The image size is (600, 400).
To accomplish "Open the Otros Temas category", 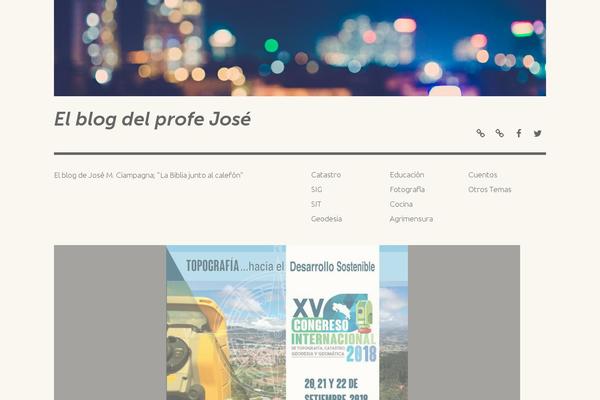I will 490,189.
